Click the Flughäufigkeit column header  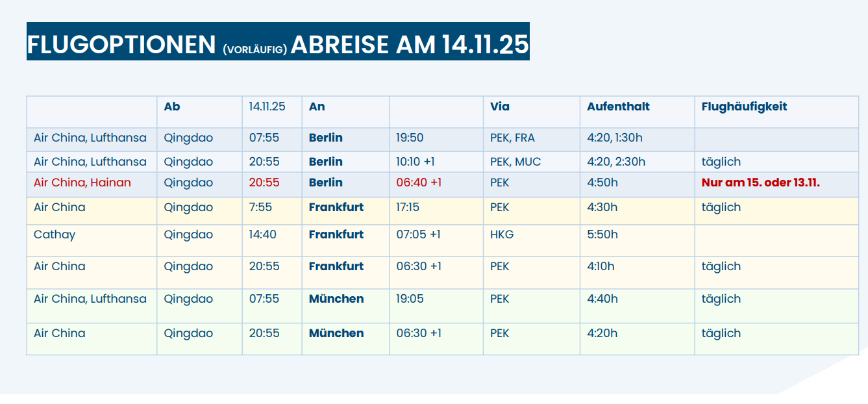pyautogui.click(x=744, y=107)
